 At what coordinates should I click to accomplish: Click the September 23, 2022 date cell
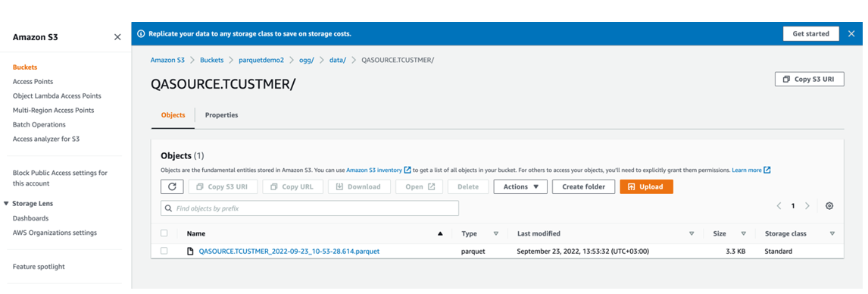pos(583,252)
